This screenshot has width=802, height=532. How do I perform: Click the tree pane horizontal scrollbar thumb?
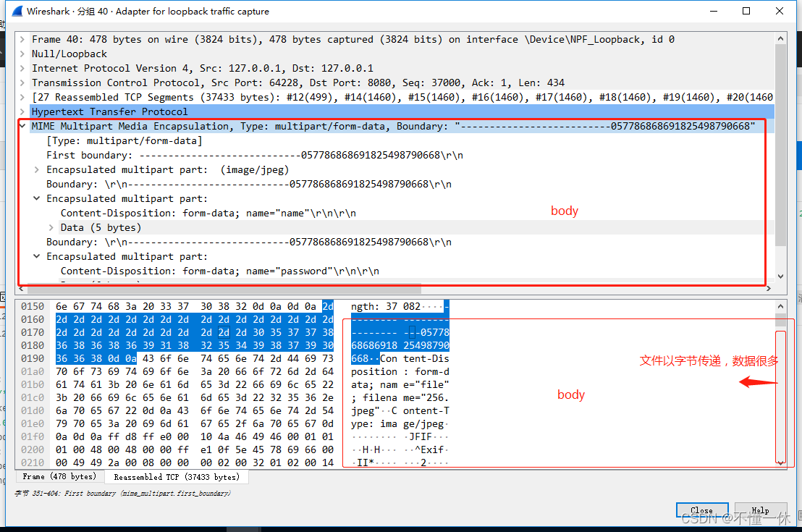click(x=224, y=289)
